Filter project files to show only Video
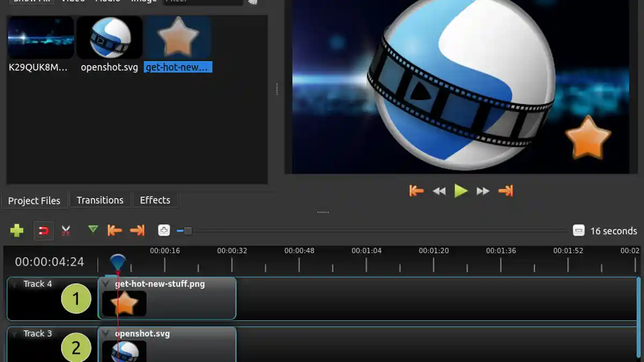The height and width of the screenshot is (362, 644). 72,2
